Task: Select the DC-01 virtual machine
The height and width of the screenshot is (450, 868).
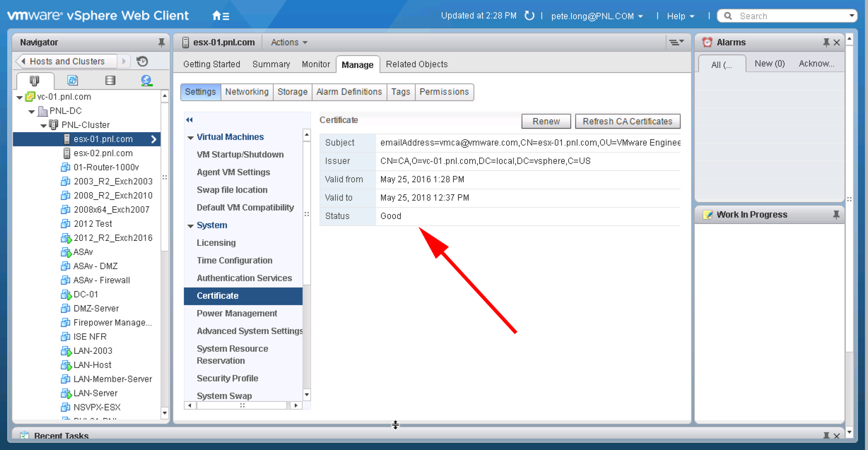Action: (x=86, y=295)
